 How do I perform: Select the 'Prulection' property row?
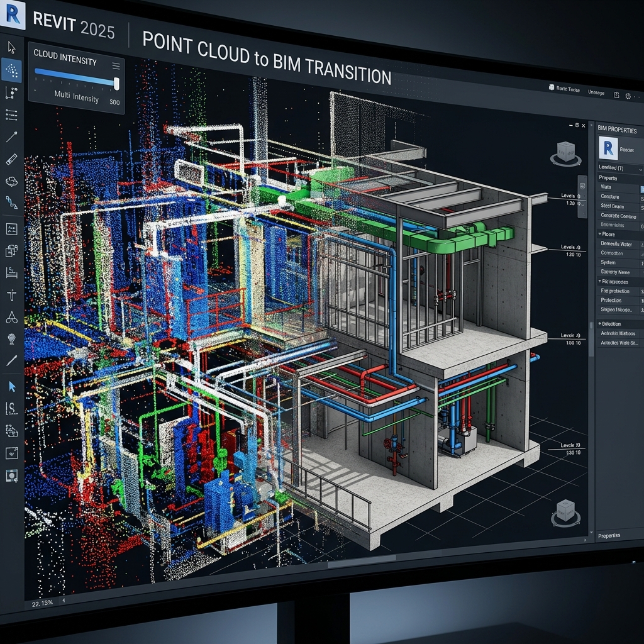coord(620,300)
